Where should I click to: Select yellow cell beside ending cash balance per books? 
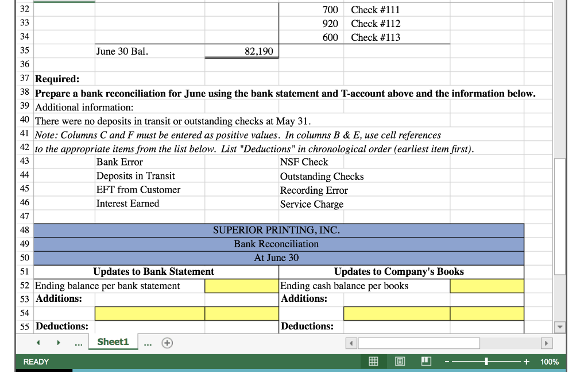click(x=486, y=286)
